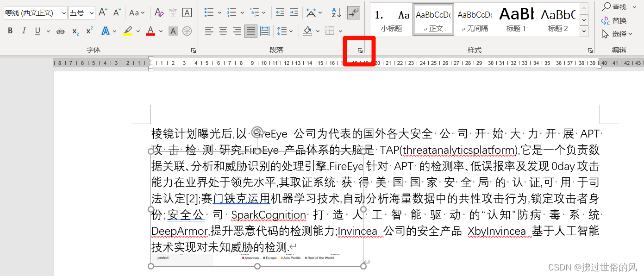Apply text effects with the glowing A icon

coord(106,31)
